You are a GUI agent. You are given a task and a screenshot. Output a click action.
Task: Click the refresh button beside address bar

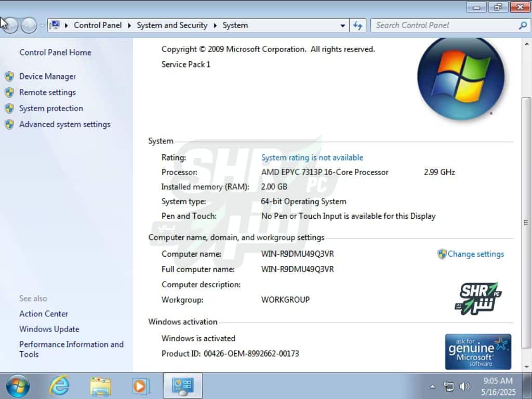358,25
